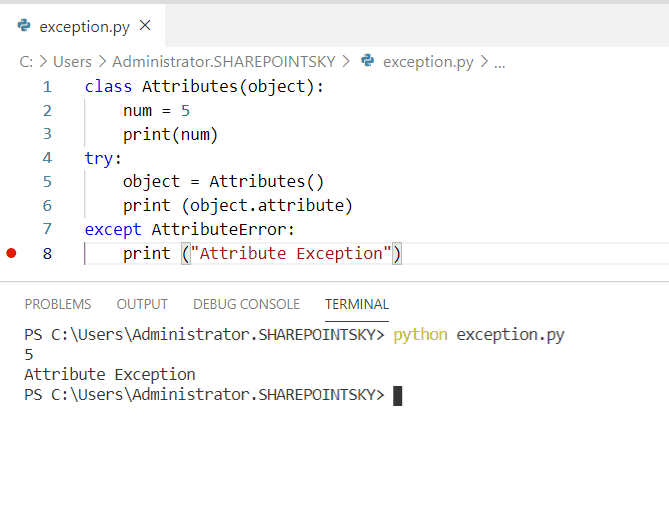This screenshot has height=524, width=669.
Task: Open Administrator.SHAREPOINTSKY breadcrumb segment
Action: [224, 62]
